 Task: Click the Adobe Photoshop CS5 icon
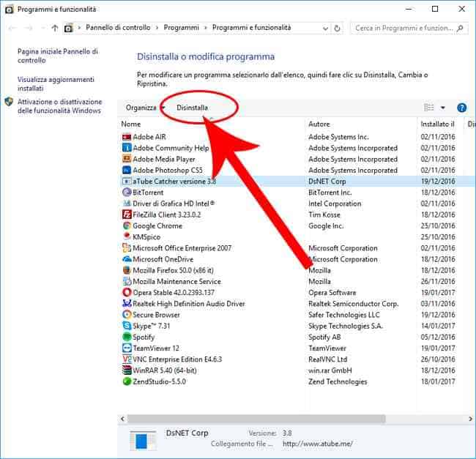[127, 170]
